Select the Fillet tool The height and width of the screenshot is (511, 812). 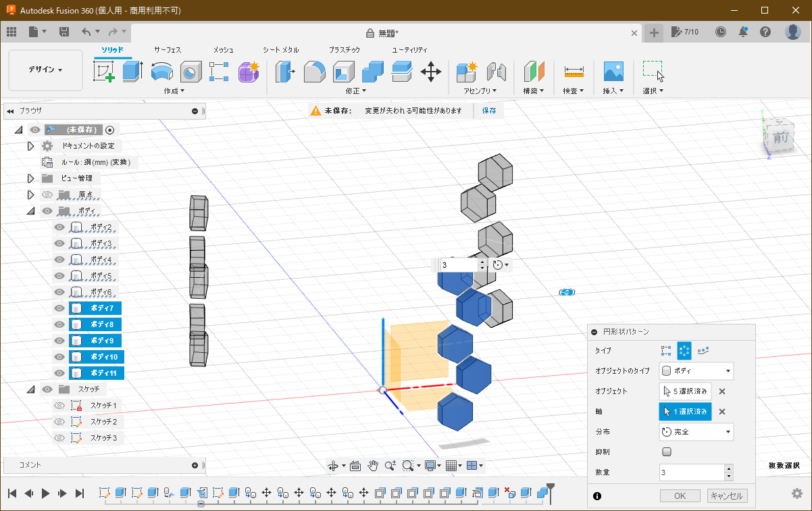point(315,71)
